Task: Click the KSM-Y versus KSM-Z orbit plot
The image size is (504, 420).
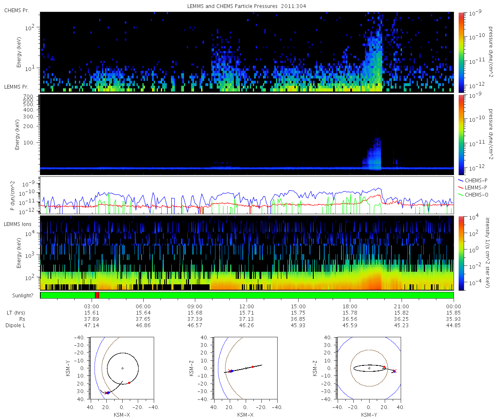Action: coord(369,368)
